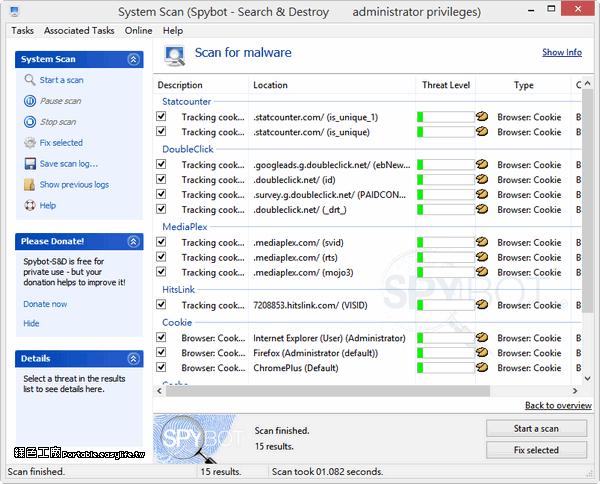Click the Donate now link
The image size is (600, 484).
pos(45,304)
